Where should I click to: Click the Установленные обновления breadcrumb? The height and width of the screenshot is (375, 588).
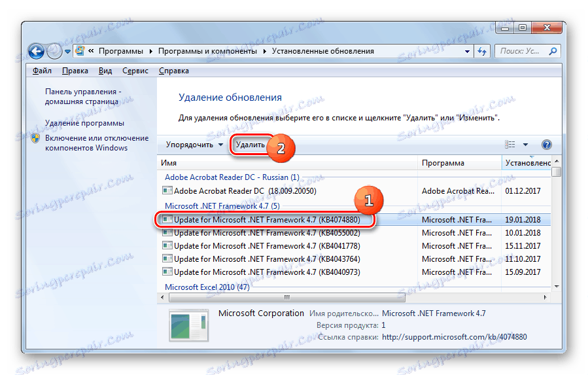pos(323,51)
